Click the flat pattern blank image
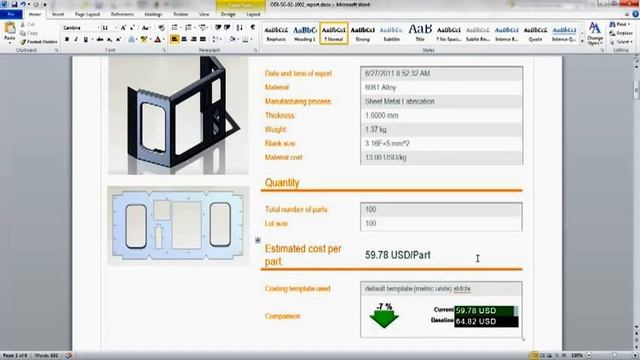Image resolution: width=640 pixels, height=360 pixels. pyautogui.click(x=178, y=226)
